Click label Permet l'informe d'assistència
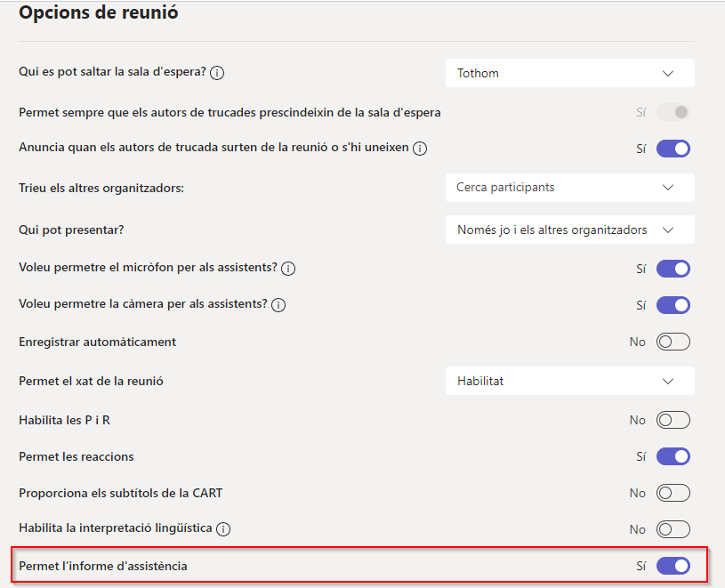The image size is (725, 588). (102, 567)
